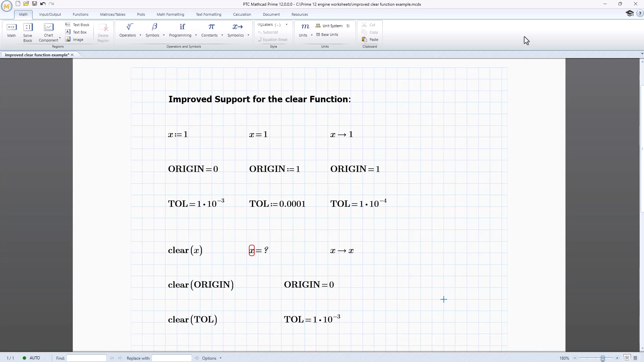
Task: Zoom in with the plus button
Action: point(617,358)
